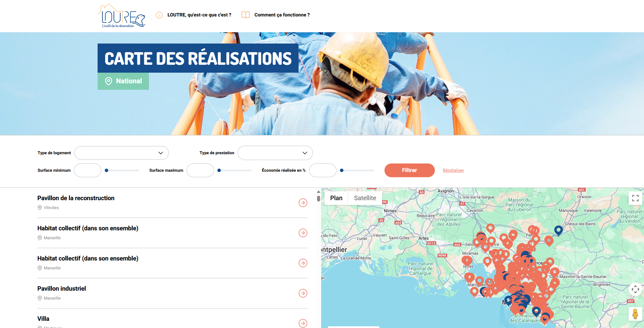Open 'Comment ça fonctionne ?' page
644x328 pixels.
[282, 15]
